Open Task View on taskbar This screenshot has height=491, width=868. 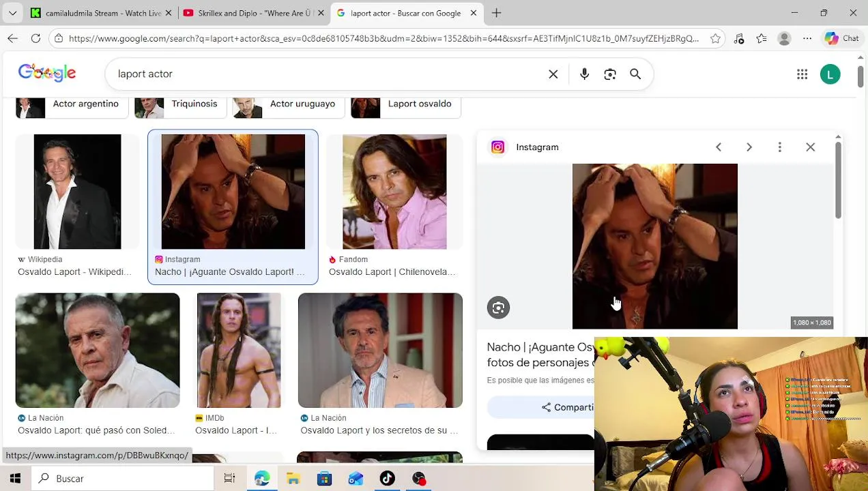coord(229,479)
